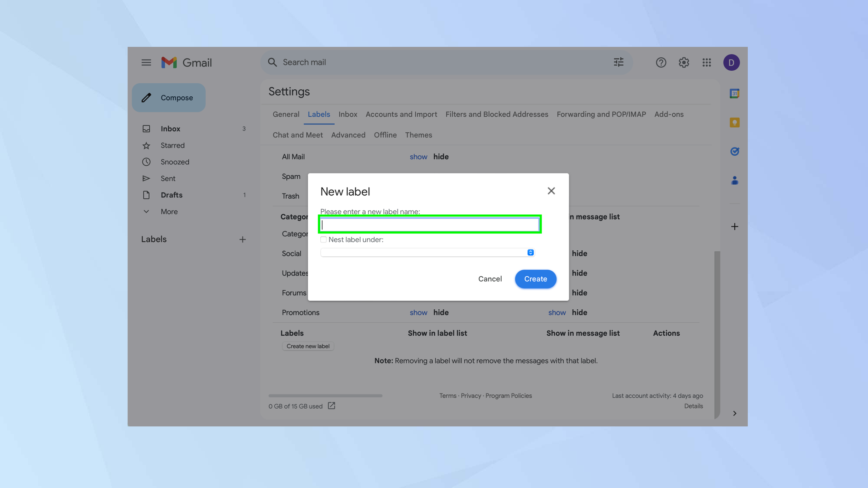Image resolution: width=868 pixels, height=488 pixels.
Task: Click the Gmail compose button
Action: (169, 97)
